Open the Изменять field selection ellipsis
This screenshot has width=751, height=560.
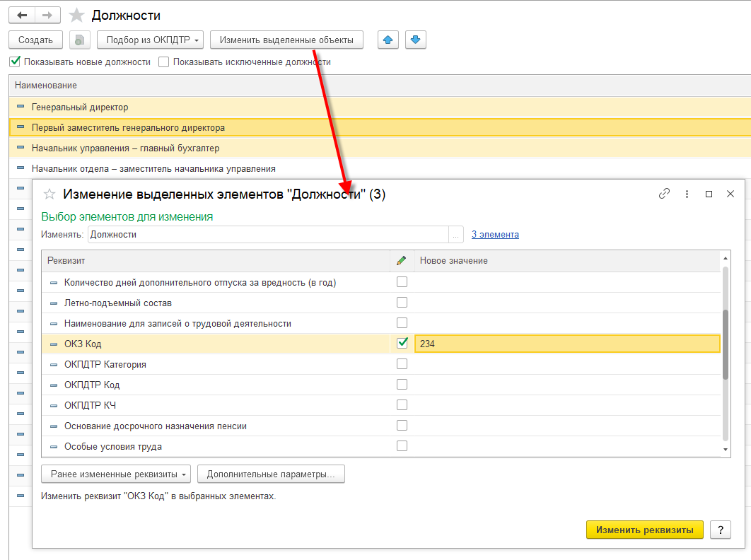(456, 234)
